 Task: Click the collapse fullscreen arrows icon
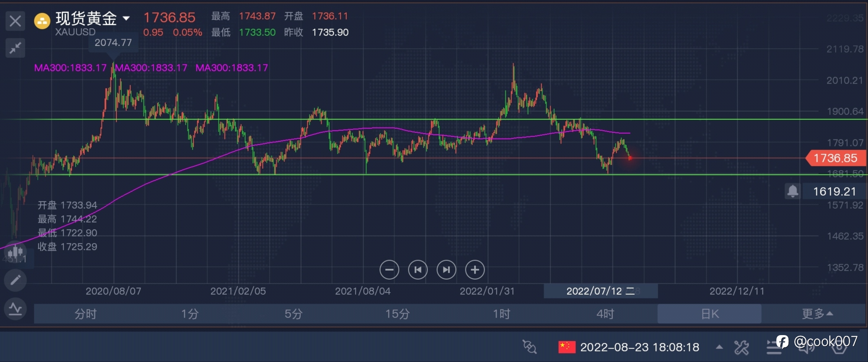15,48
